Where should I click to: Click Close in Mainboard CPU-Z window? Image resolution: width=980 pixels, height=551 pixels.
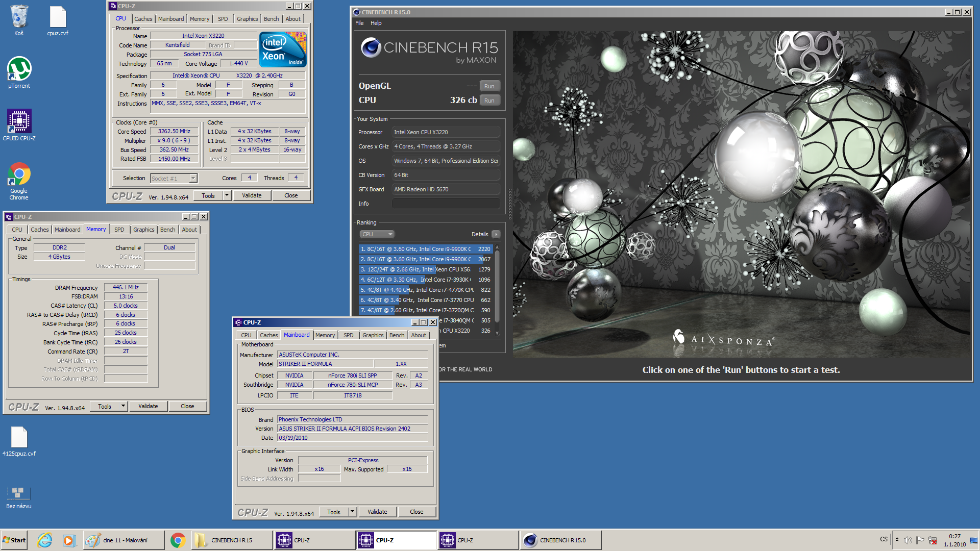(x=416, y=512)
